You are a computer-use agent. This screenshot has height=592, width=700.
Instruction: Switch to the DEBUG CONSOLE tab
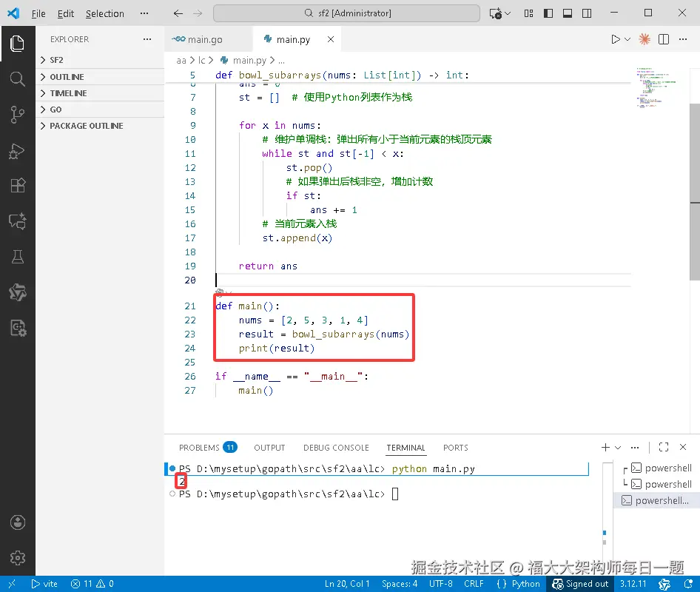click(x=336, y=448)
